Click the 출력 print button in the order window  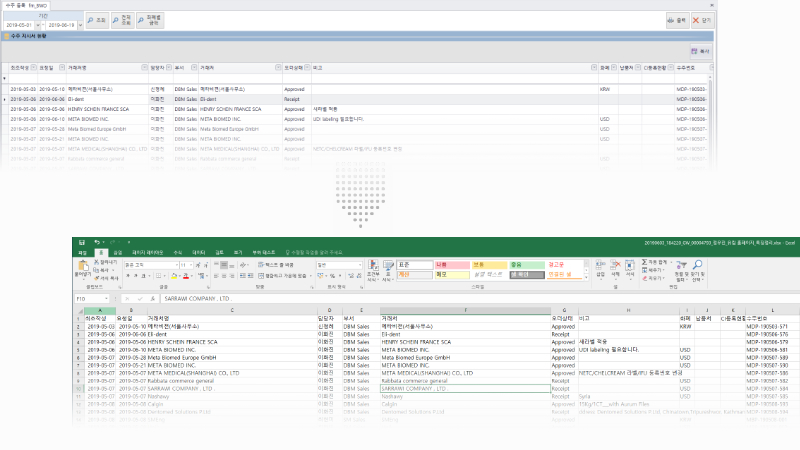click(x=677, y=20)
